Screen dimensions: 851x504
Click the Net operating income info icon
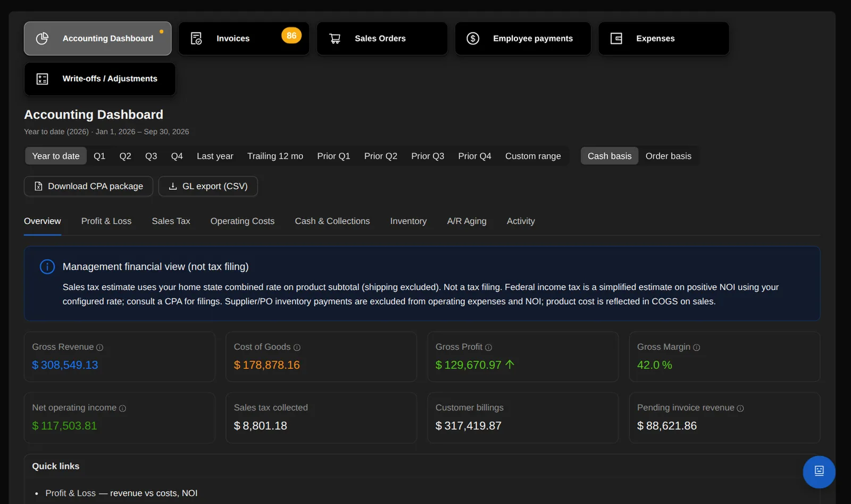[x=122, y=408]
